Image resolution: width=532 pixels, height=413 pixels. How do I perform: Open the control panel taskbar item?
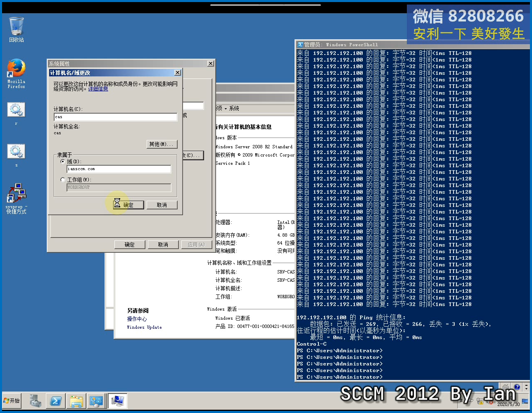click(x=97, y=401)
